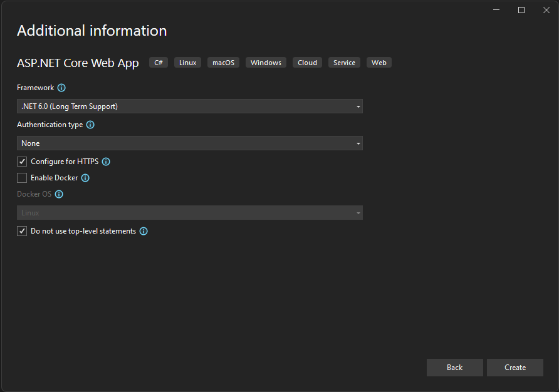Click info icon next to Enable Docker
This screenshot has height=392, width=559.
coord(85,178)
